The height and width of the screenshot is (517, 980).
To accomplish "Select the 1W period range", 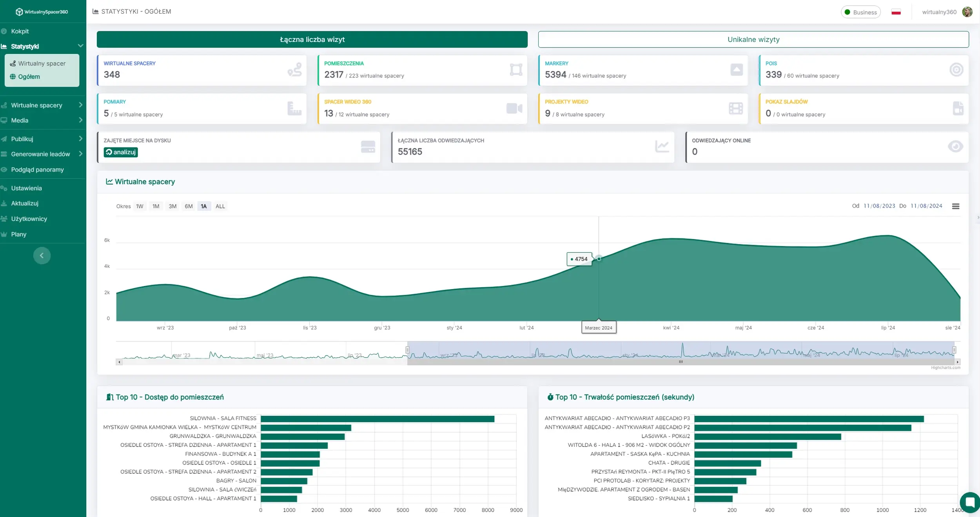I will point(140,206).
